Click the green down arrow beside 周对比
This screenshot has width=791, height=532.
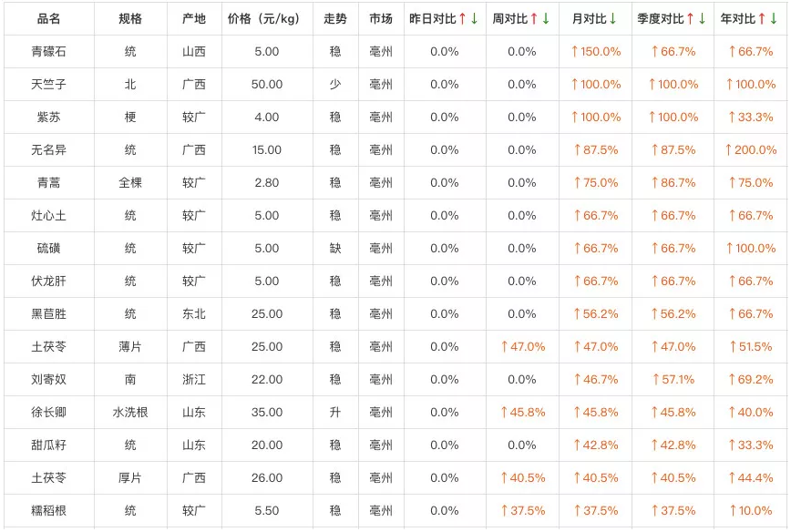[x=546, y=19]
